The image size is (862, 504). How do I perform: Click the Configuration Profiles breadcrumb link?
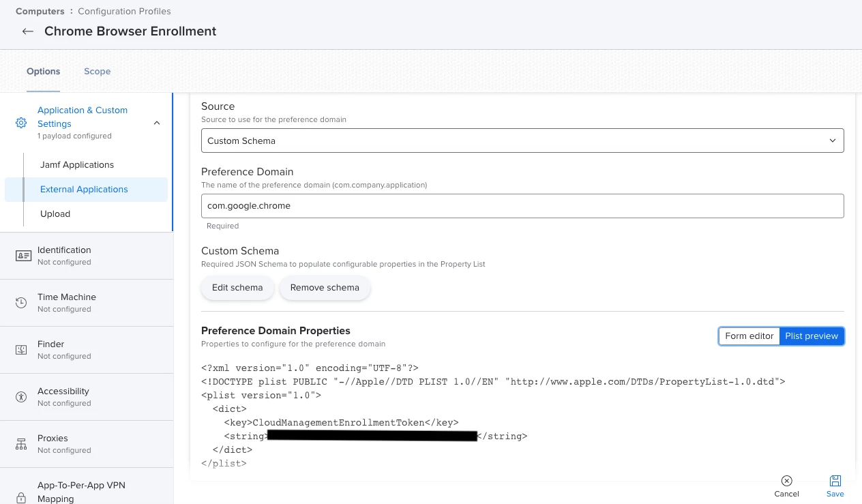pos(124,11)
